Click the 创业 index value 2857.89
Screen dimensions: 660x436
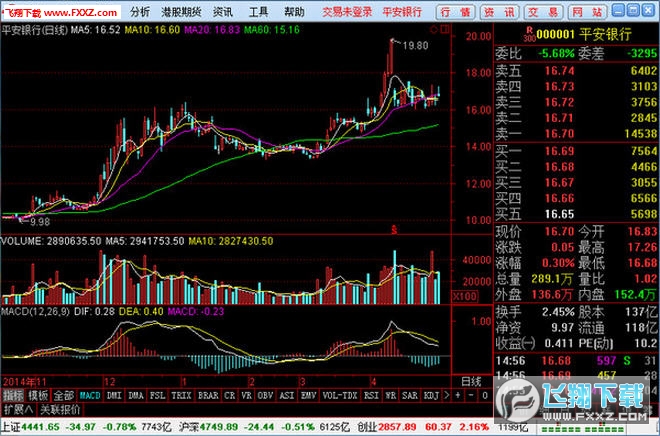[x=395, y=427]
